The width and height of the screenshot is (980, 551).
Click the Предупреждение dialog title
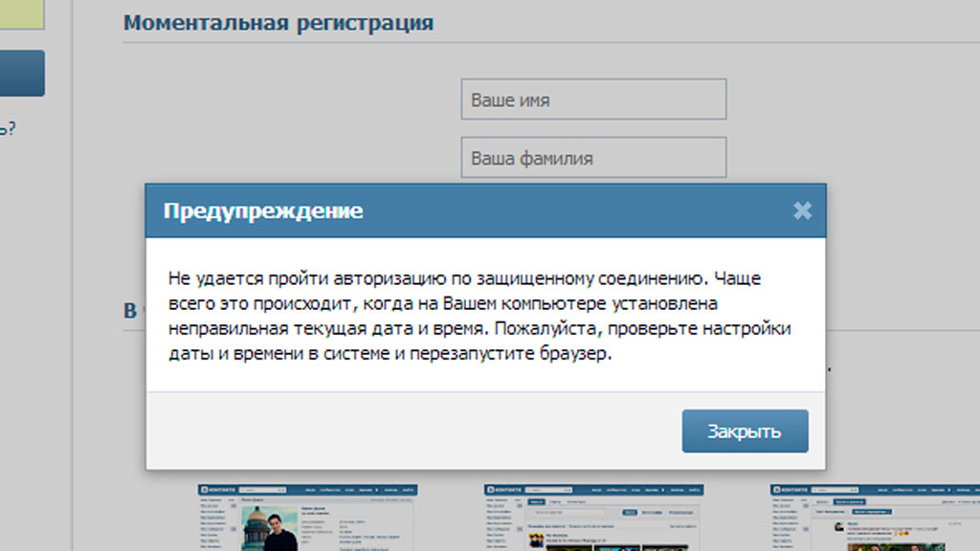pyautogui.click(x=263, y=210)
